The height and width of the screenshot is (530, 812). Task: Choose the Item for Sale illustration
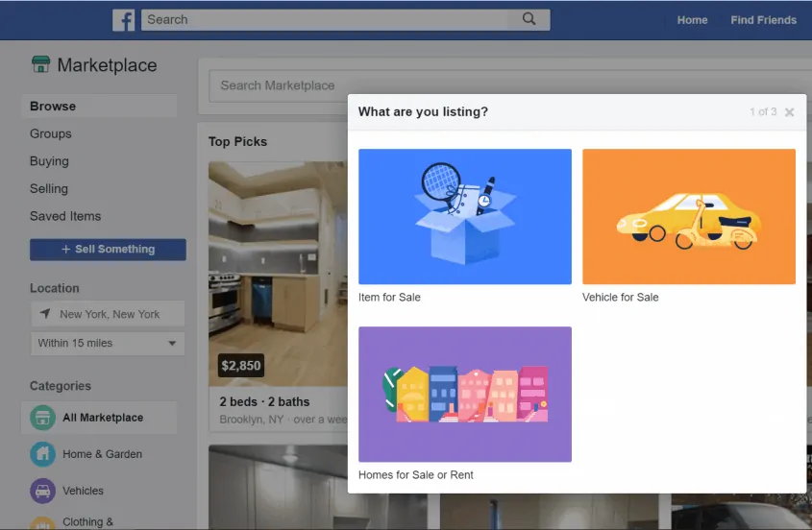(x=465, y=216)
